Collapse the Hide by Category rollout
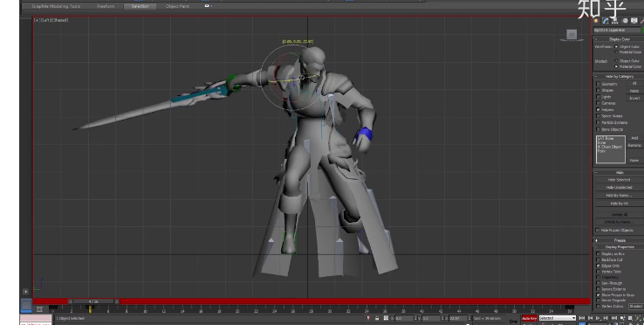644x325 pixels. pyautogui.click(x=619, y=76)
